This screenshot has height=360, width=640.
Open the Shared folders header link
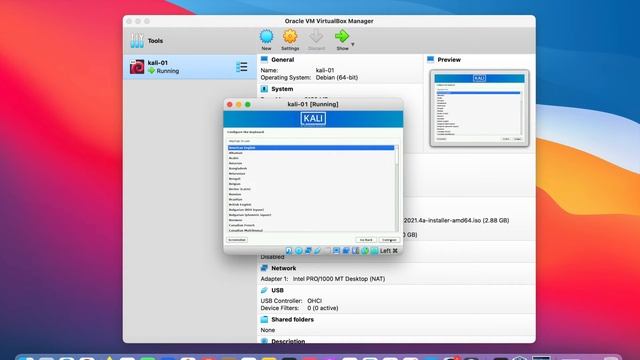293,320
